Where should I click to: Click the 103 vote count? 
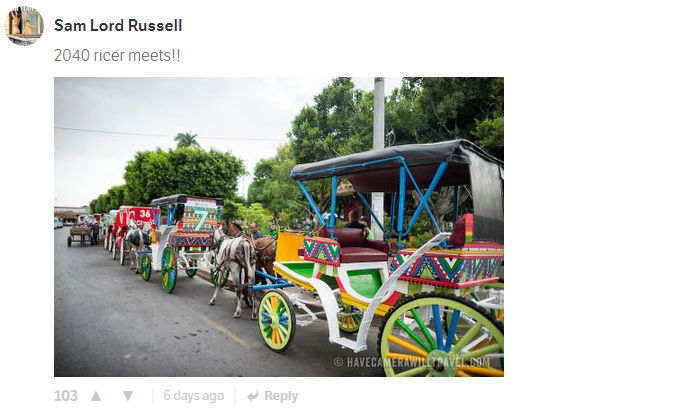66,396
